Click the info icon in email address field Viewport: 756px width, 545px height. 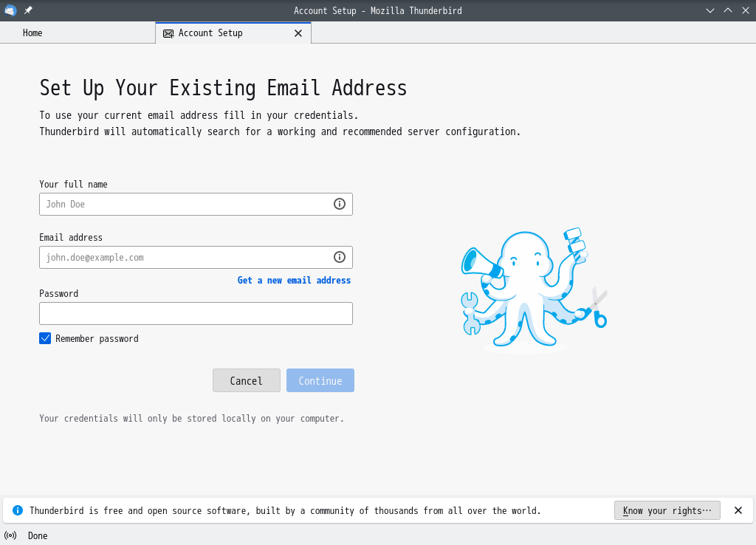pos(340,257)
